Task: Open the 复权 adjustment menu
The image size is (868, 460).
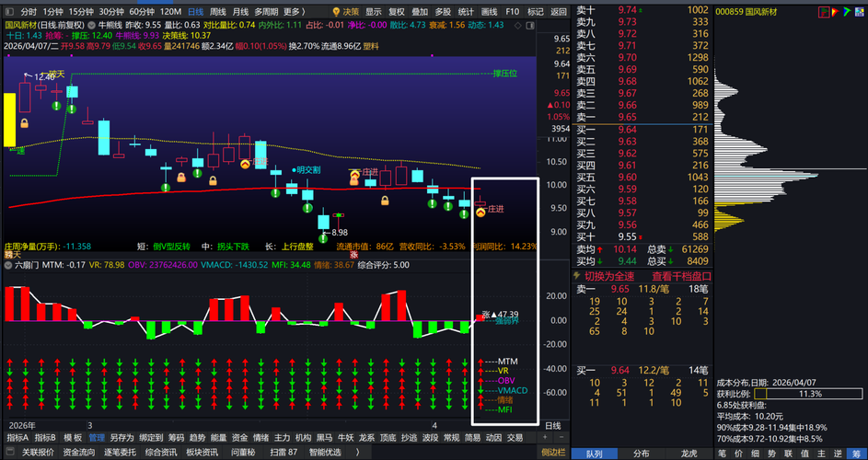Action: coord(397,12)
